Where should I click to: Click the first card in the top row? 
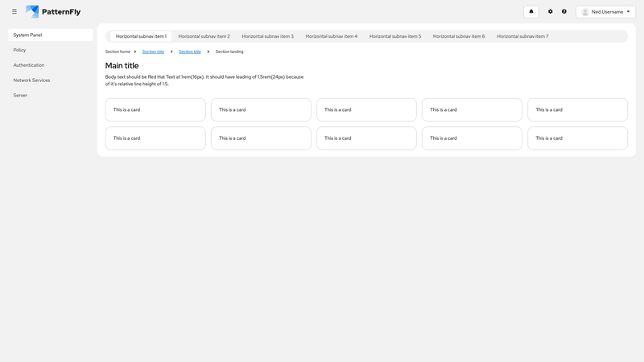tap(155, 109)
